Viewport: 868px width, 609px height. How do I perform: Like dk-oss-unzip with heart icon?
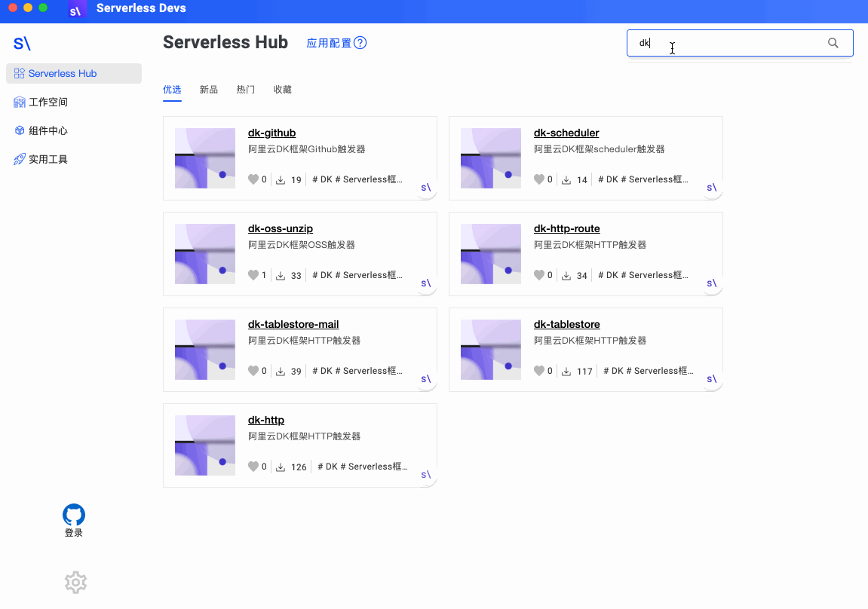253,275
